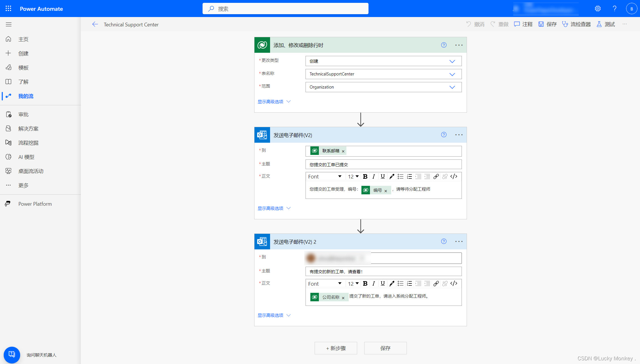
Task: Insert bulleted list in the second email body
Action: [x=400, y=283]
